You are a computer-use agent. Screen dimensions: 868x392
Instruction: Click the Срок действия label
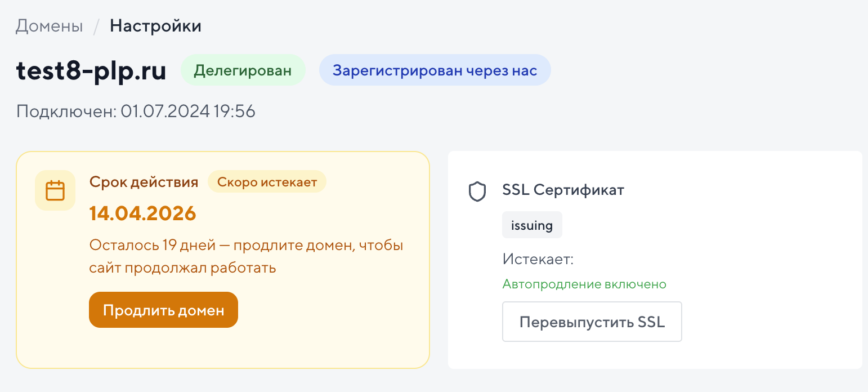tap(144, 182)
